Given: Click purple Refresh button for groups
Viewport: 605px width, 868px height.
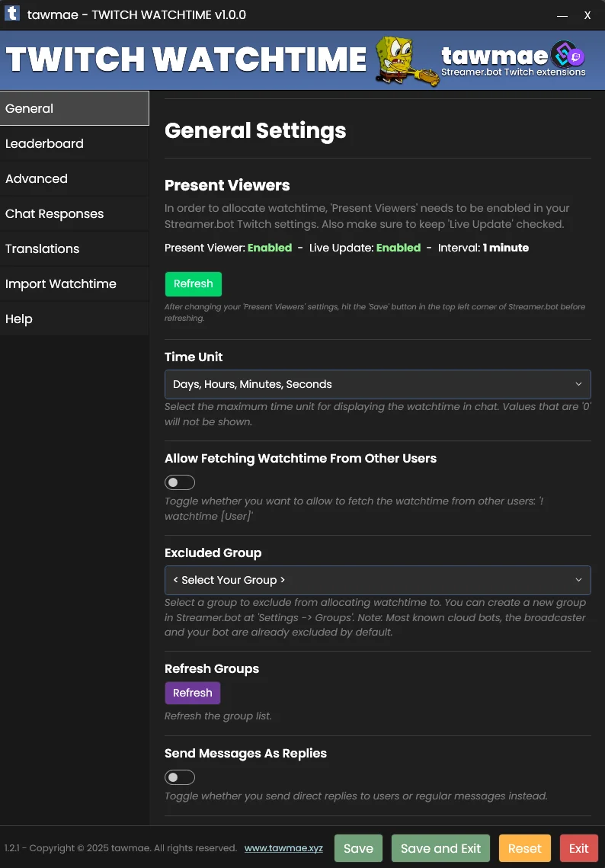Looking at the screenshot, I should pos(193,693).
